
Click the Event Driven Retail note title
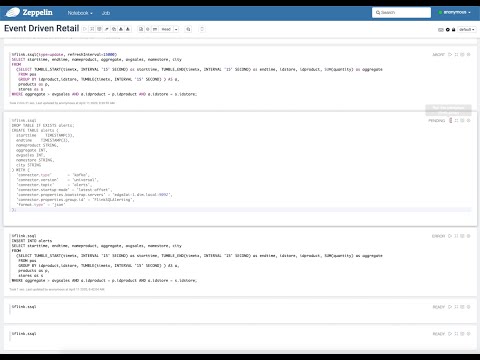coord(42,28)
